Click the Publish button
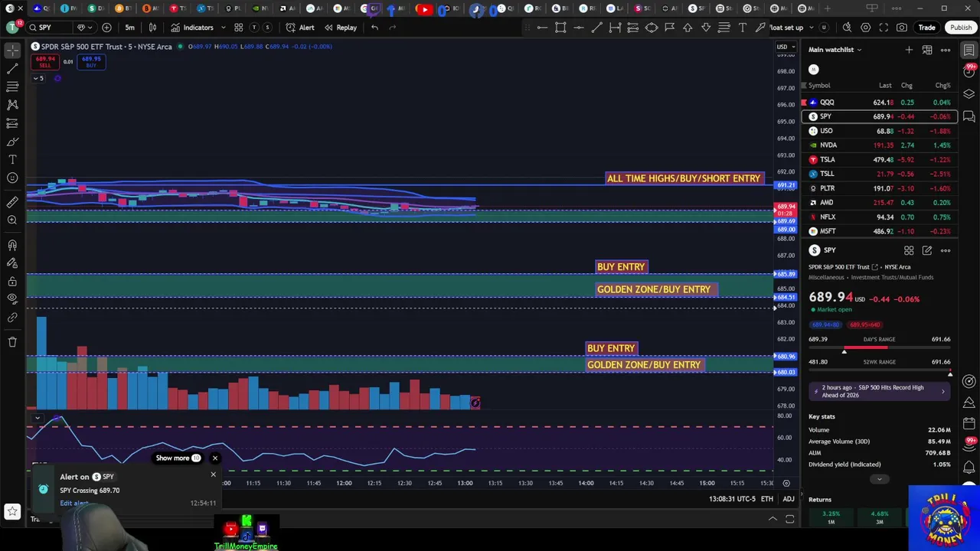The width and height of the screenshot is (980, 551). 961,28
